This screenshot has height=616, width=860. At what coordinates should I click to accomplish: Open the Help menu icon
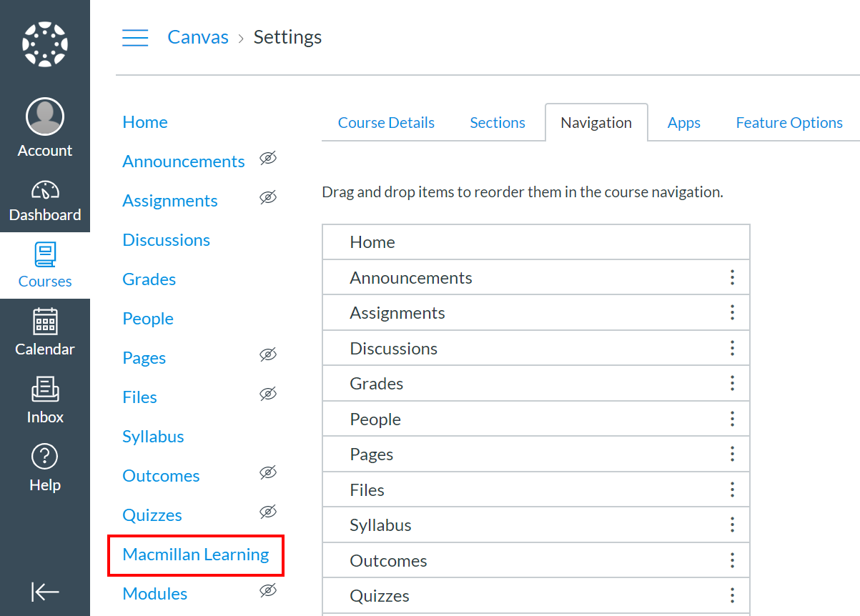point(44,456)
